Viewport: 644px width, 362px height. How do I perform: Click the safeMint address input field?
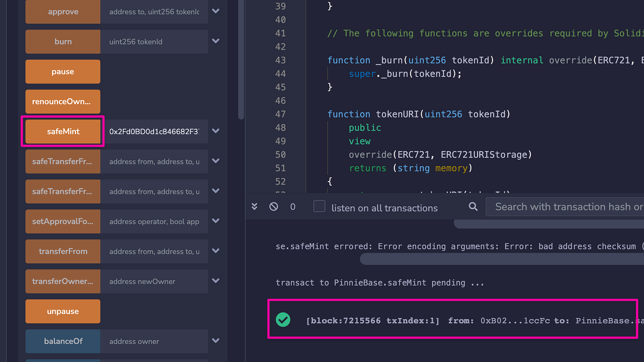tap(154, 131)
